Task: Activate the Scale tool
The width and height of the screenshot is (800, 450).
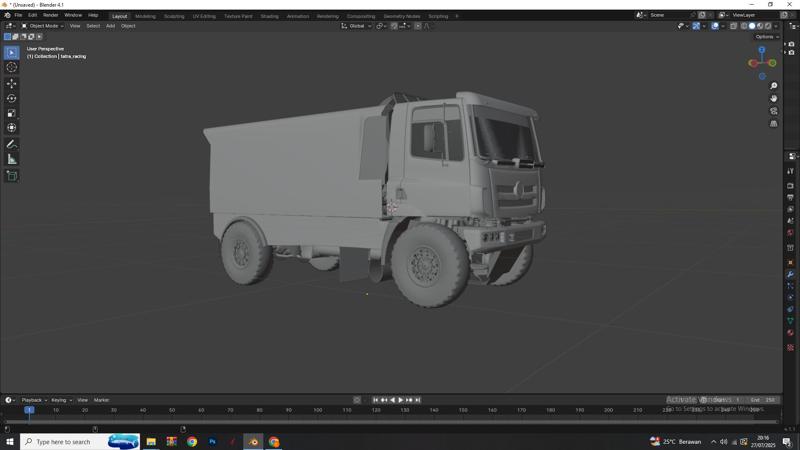Action: coord(12,113)
